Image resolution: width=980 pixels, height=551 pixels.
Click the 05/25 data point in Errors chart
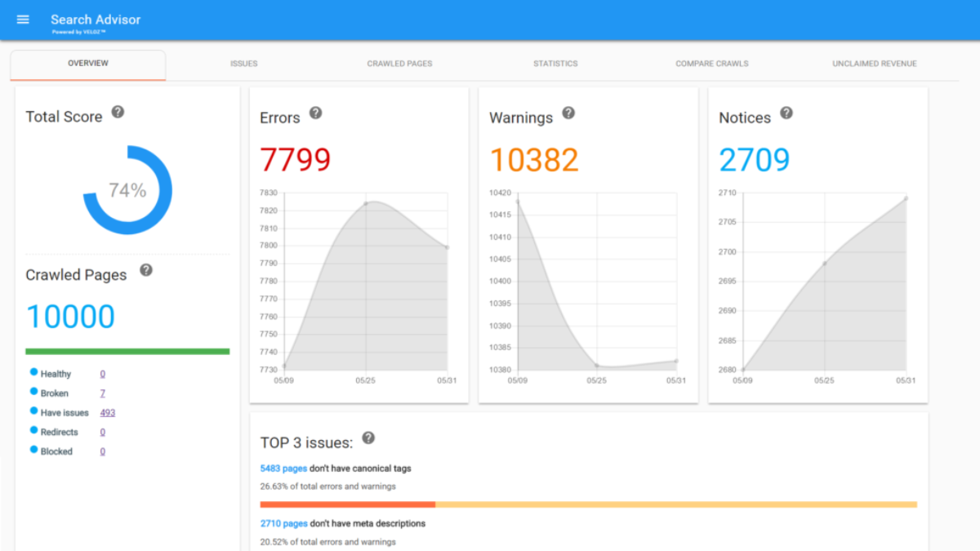[366, 203]
